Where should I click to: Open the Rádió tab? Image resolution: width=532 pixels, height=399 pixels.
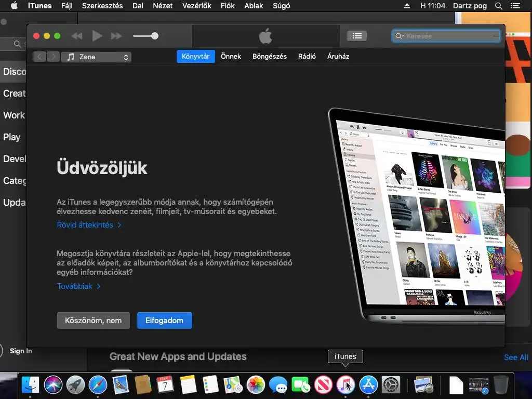pyautogui.click(x=307, y=56)
